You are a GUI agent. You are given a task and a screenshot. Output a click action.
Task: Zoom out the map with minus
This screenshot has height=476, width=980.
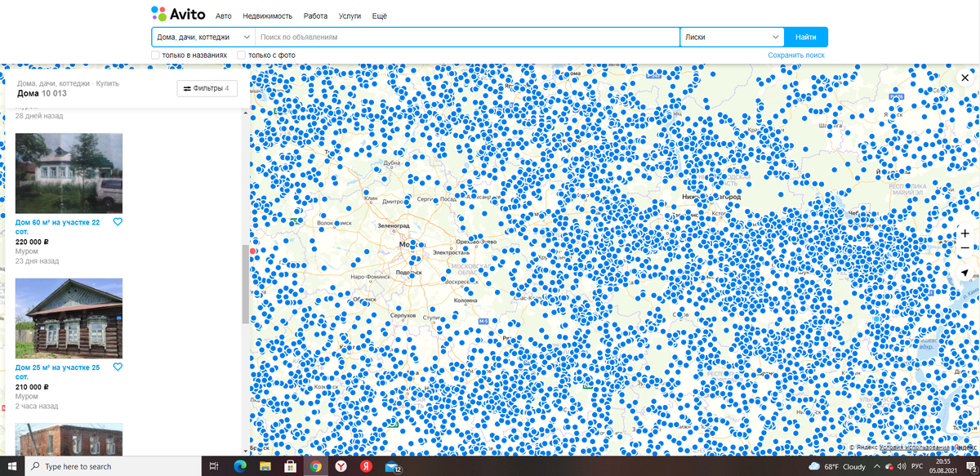coord(964,248)
